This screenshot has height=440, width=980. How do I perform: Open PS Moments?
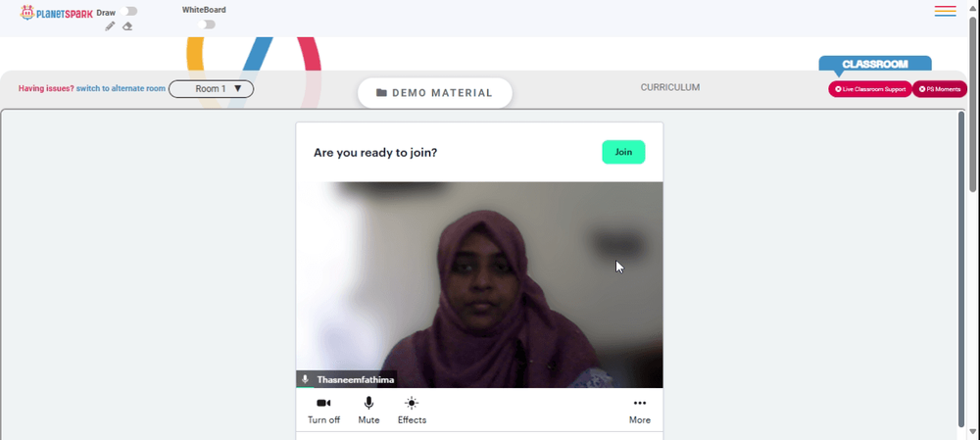point(940,89)
